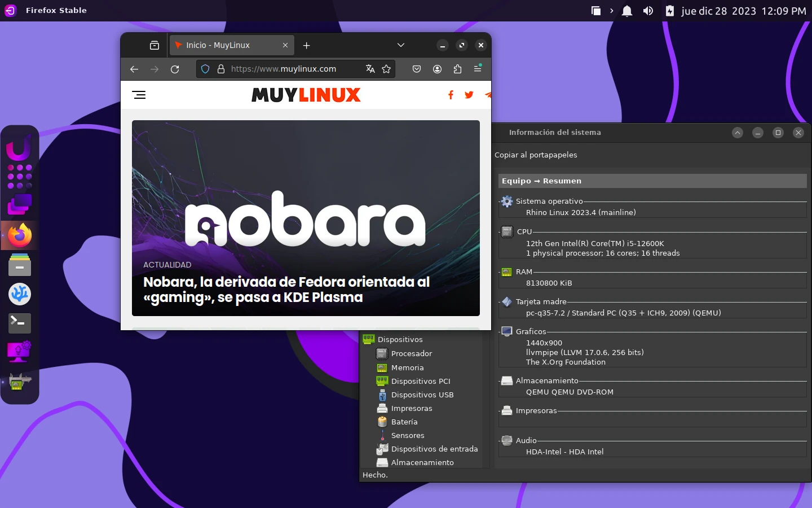Click the RAM value '8130800 KiB'
Viewport: 812px width, 508px height.
[x=549, y=283]
